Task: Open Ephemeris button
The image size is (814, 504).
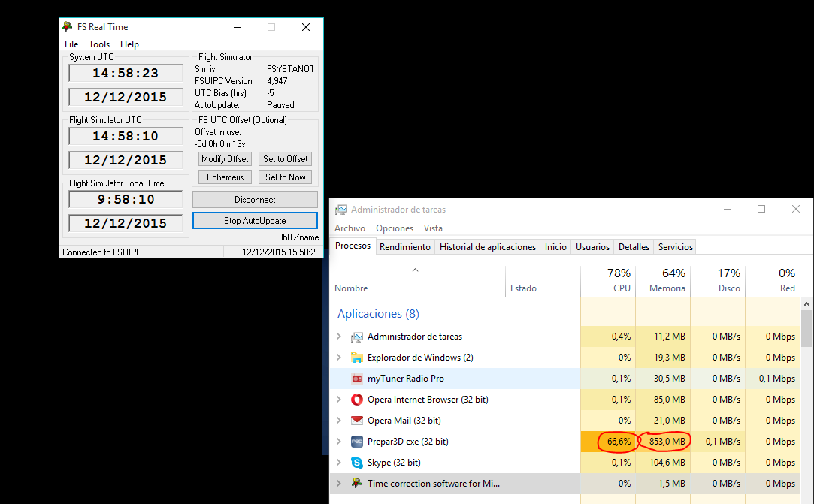Action: [x=225, y=177]
